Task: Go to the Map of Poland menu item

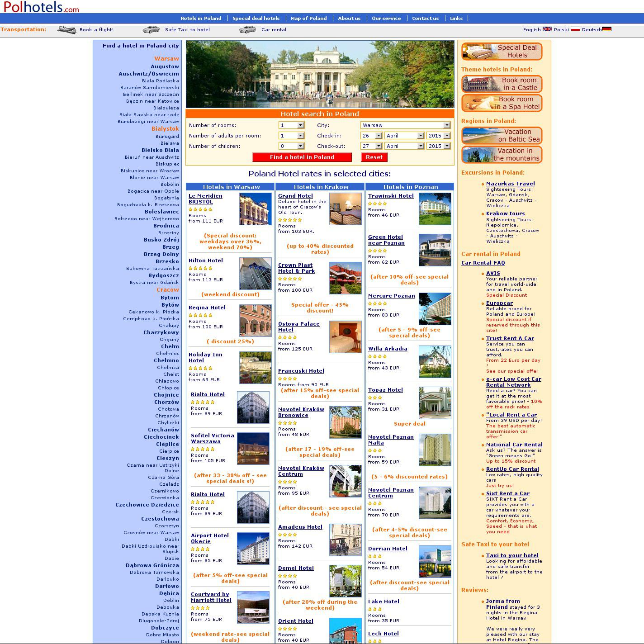Action: (308, 19)
